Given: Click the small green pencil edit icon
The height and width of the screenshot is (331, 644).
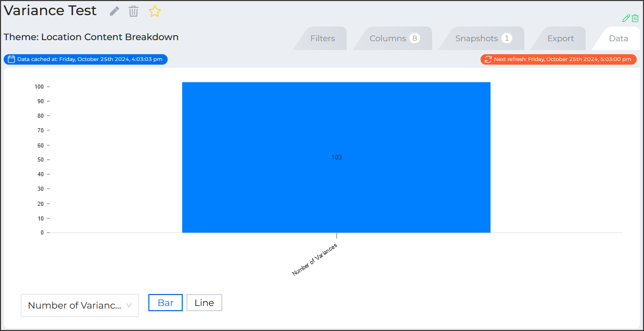Looking at the screenshot, I should (626, 18).
